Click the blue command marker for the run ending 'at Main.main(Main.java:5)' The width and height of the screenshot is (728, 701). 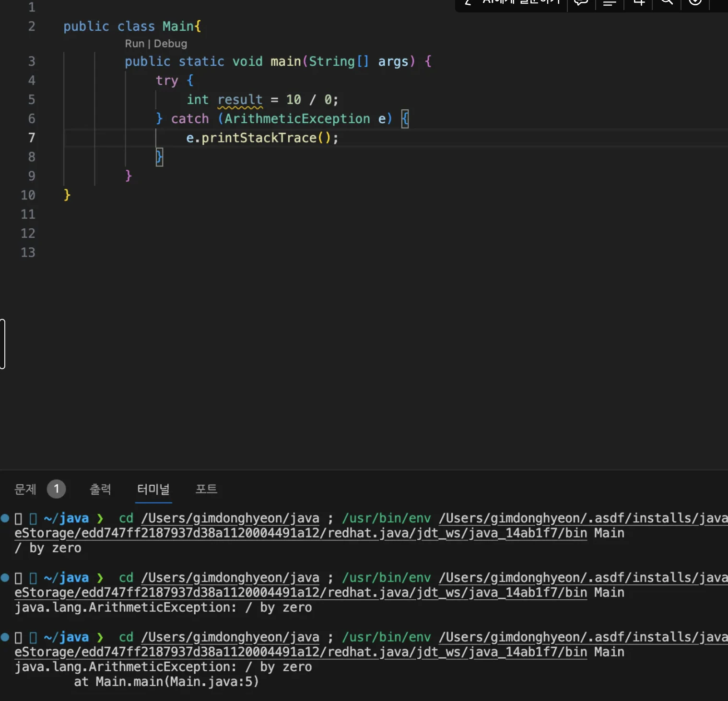point(5,637)
